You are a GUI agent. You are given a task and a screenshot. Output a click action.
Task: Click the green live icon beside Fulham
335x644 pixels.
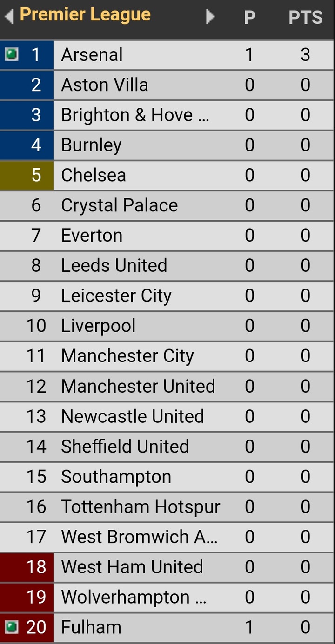(x=11, y=627)
